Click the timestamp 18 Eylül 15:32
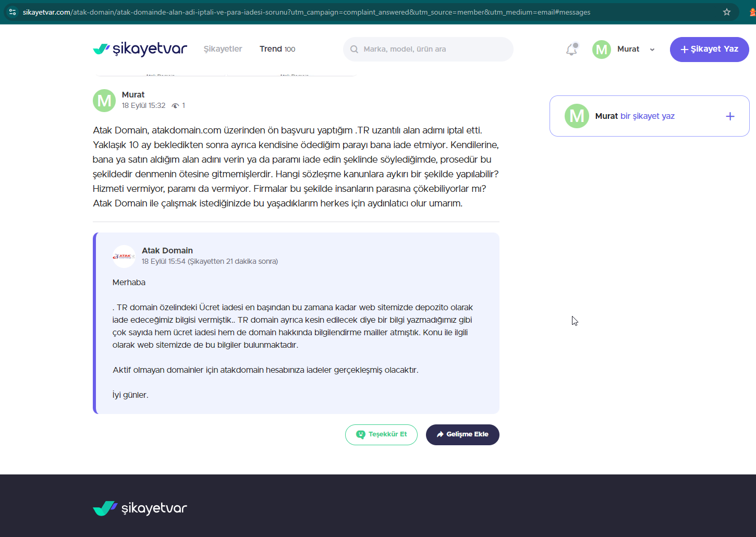Image resolution: width=756 pixels, height=537 pixels. point(143,106)
